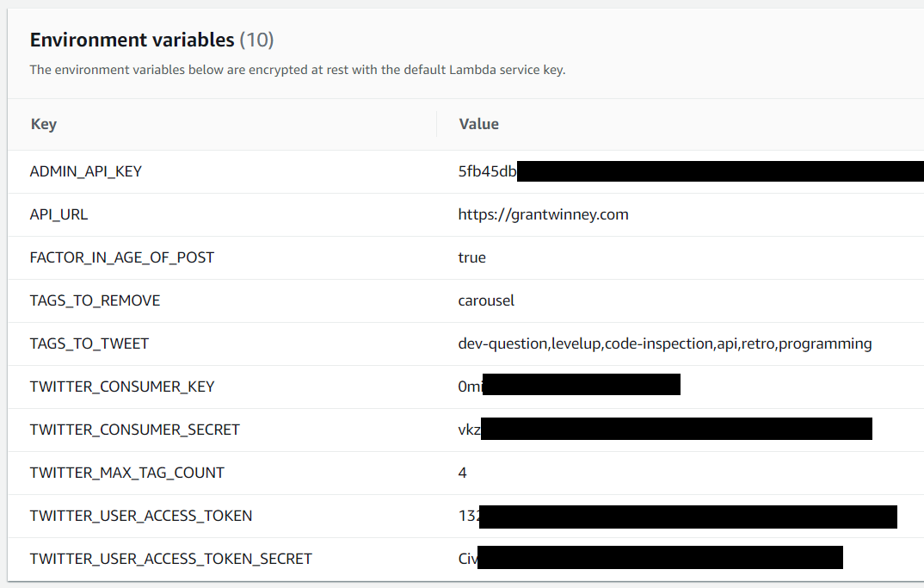Select the TWITTER_USER_ACCESS_TOKEN_SECRET key

click(x=171, y=559)
